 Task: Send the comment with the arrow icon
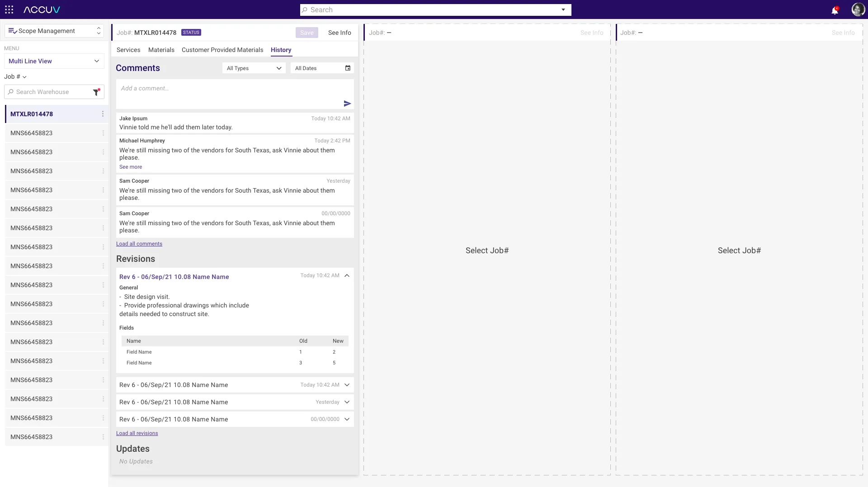click(x=347, y=104)
